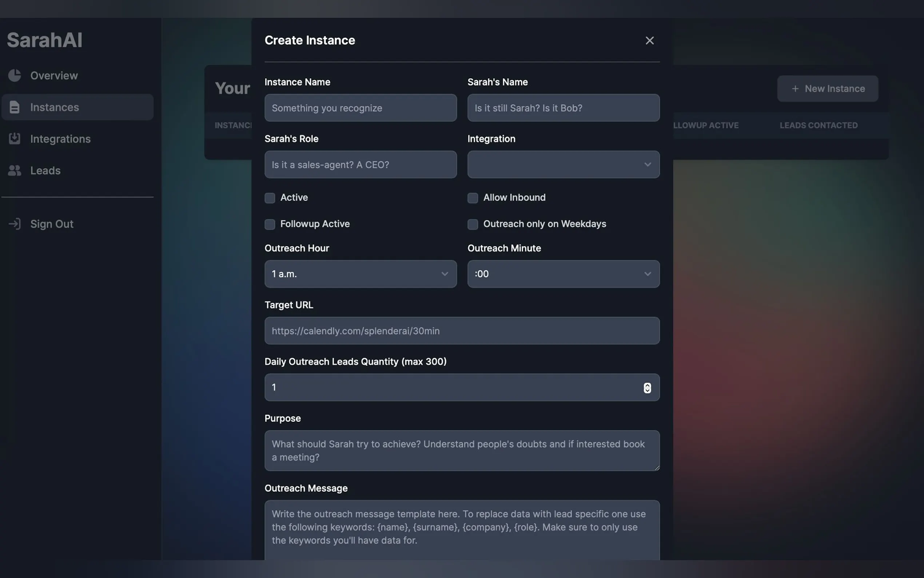The width and height of the screenshot is (924, 578).
Task: Focus the Target URL input
Action: [462, 330]
